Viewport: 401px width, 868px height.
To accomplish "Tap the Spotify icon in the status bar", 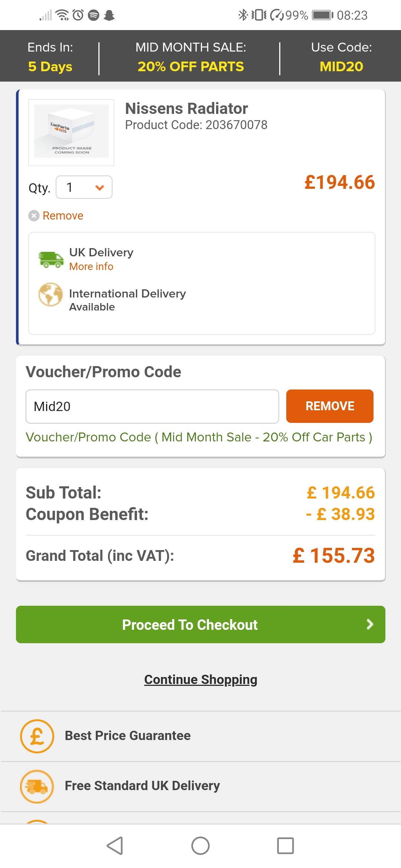I will point(94,15).
